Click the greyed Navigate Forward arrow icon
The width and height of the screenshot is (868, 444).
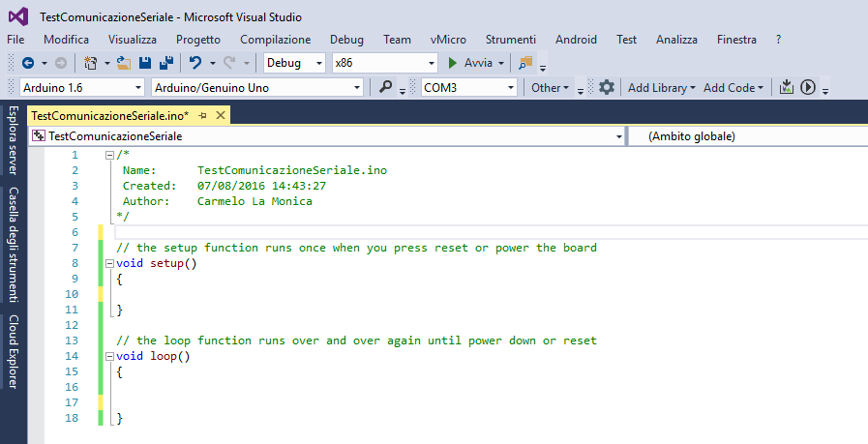[x=61, y=63]
